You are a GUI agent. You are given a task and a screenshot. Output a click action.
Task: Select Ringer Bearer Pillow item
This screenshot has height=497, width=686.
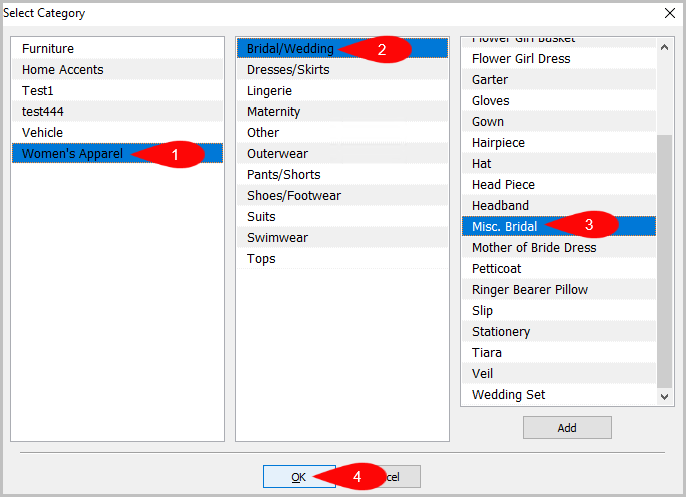point(559,289)
